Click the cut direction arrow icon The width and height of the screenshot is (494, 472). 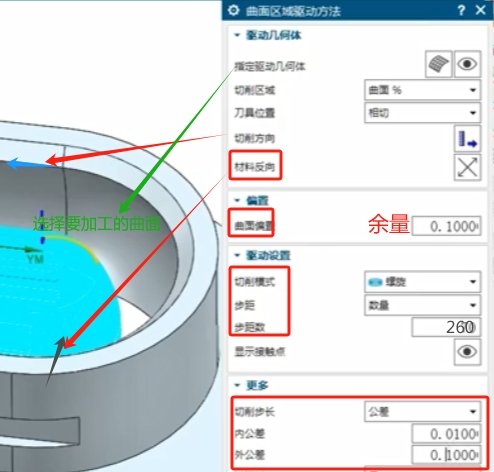467,139
